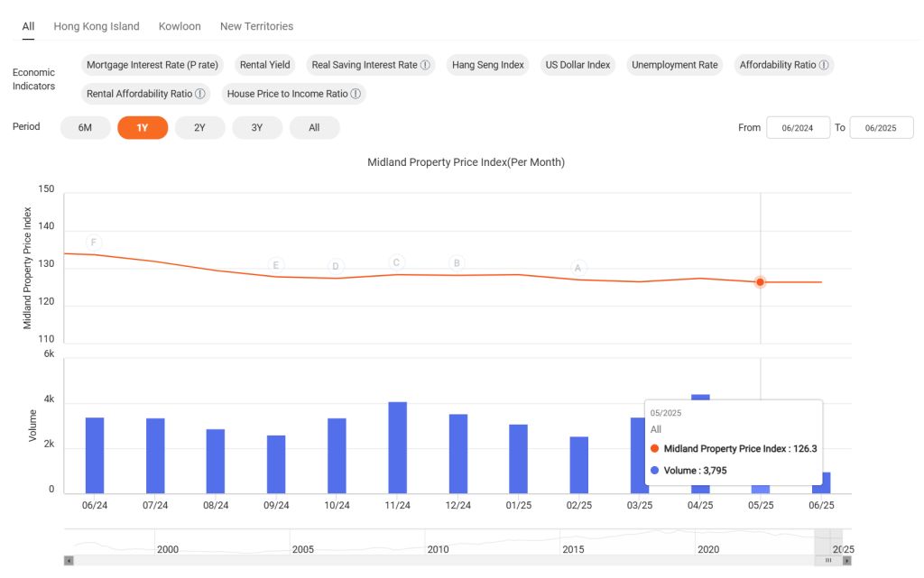924x578 pixels.
Task: Toggle Unemployment Rate indicator
Action: pyautogui.click(x=675, y=65)
